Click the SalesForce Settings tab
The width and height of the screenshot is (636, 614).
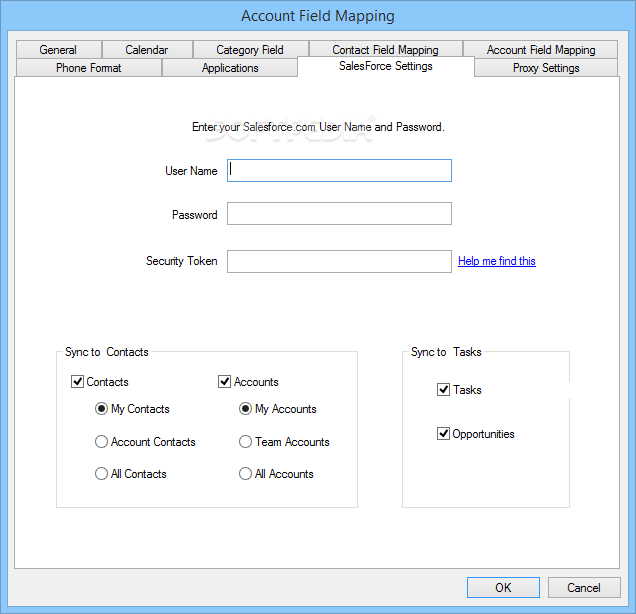(x=386, y=66)
